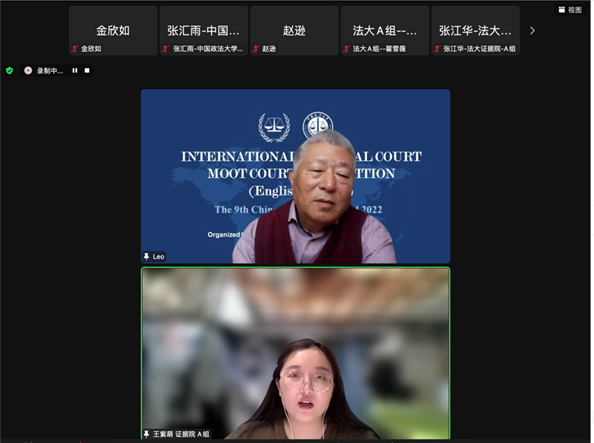Viewport: 594px width, 443px height.
Task: Click 王紫萌's active speaker video
Action: point(295,353)
